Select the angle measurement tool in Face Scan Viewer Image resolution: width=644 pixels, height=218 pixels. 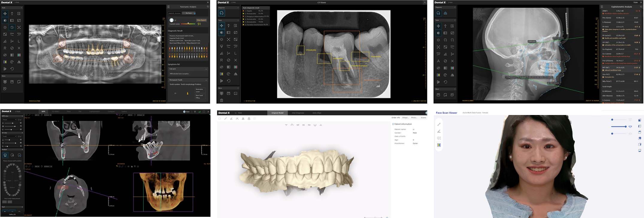(439, 131)
